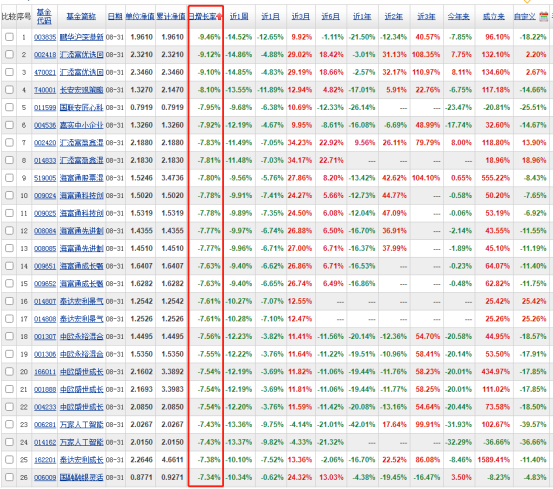Click the 108.35% three-year return cell
The height and width of the screenshot is (489, 553).
coord(426,55)
